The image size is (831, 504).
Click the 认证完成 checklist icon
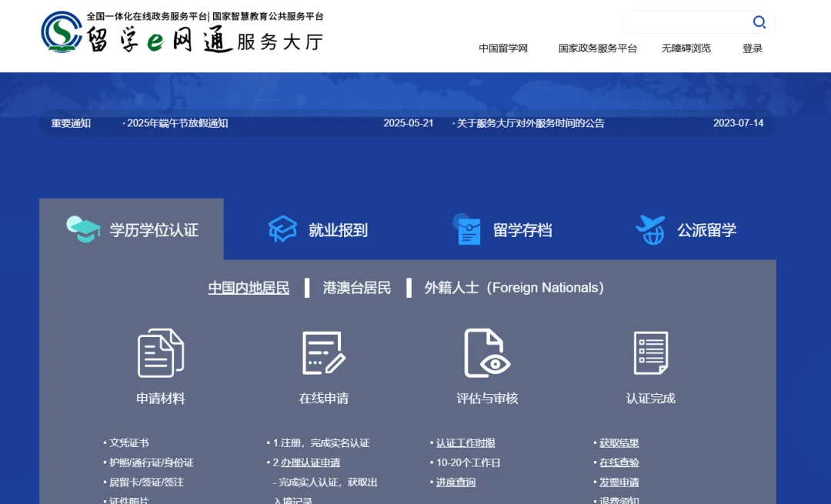point(650,353)
